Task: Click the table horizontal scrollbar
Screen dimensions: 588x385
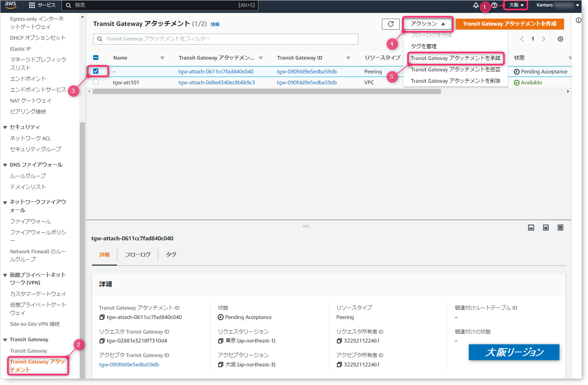Action: pos(266,92)
